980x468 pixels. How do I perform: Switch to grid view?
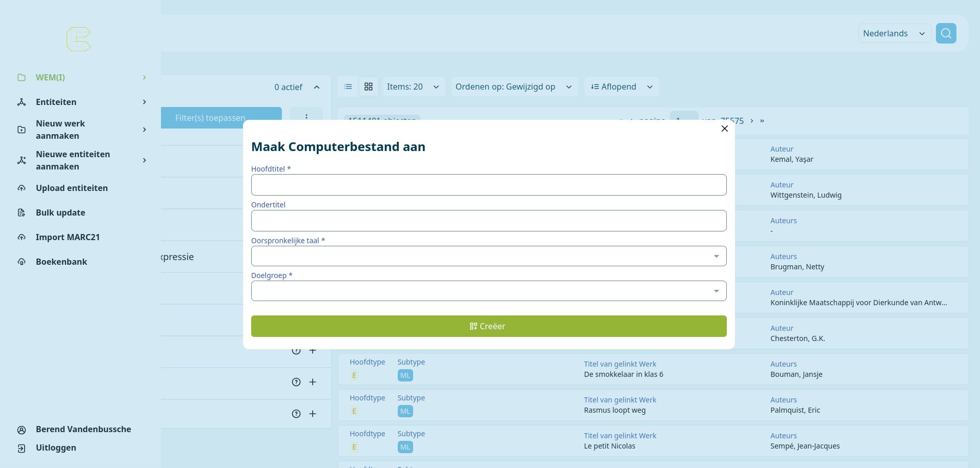pos(369,87)
